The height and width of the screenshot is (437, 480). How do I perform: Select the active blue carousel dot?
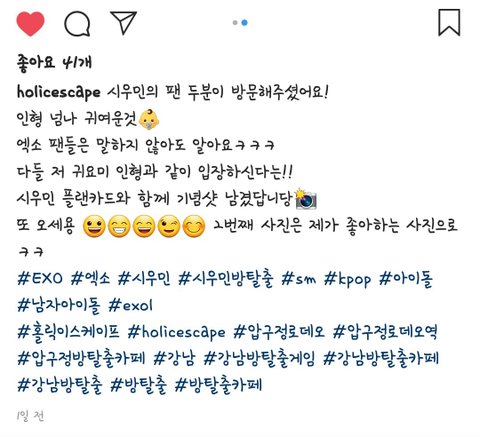click(x=244, y=23)
